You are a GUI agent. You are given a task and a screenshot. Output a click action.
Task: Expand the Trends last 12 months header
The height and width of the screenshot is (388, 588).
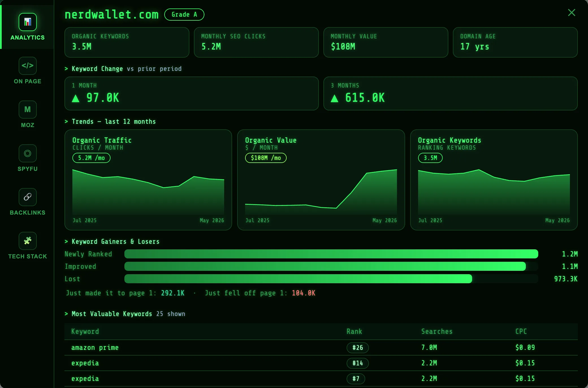[110, 122]
